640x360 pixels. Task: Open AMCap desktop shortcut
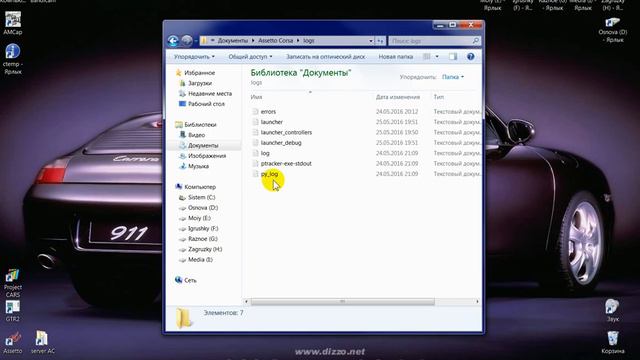tap(13, 23)
